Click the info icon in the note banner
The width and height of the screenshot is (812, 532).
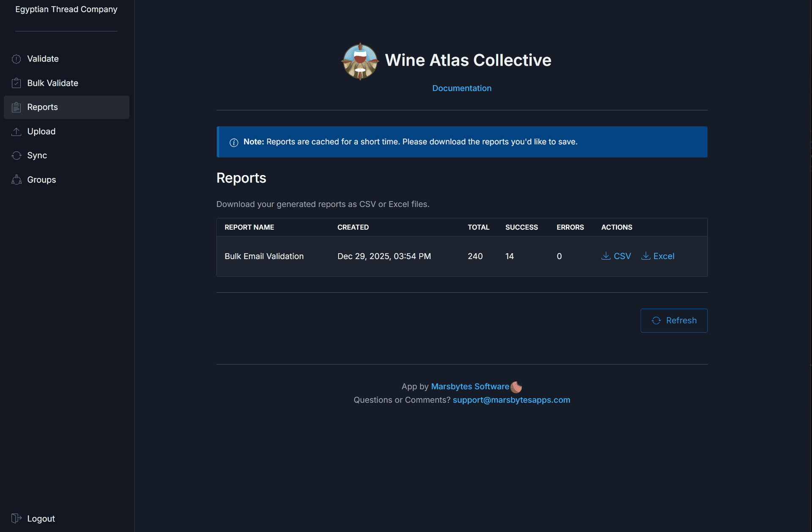click(x=234, y=143)
